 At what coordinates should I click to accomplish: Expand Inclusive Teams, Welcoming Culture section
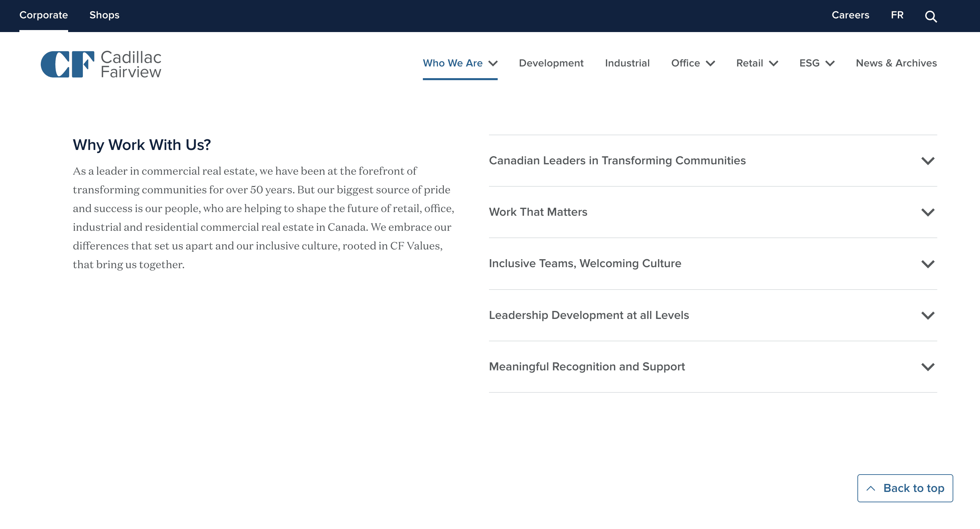pos(585,263)
